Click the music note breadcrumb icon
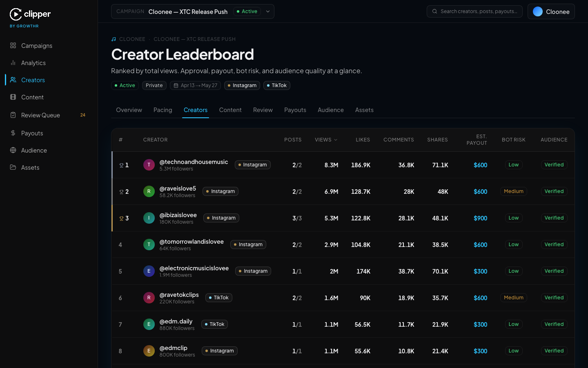 pos(114,39)
